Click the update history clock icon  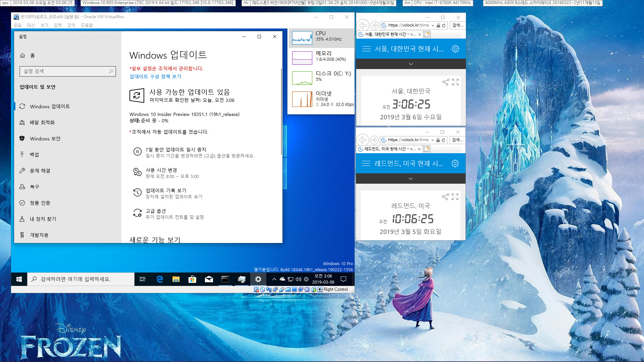coord(138,192)
